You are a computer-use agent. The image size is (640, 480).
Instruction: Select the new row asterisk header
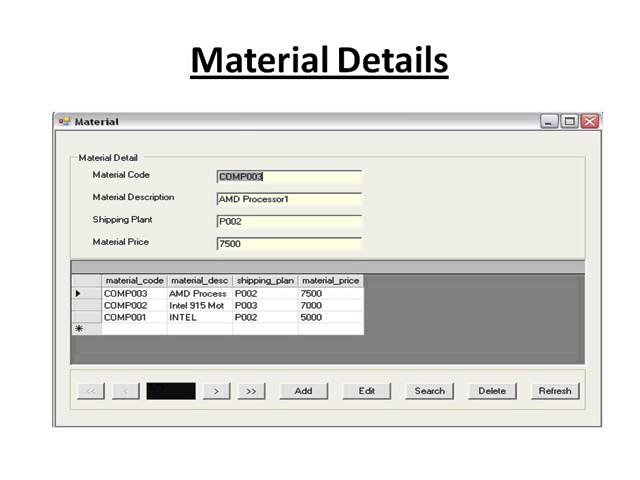pos(87,329)
